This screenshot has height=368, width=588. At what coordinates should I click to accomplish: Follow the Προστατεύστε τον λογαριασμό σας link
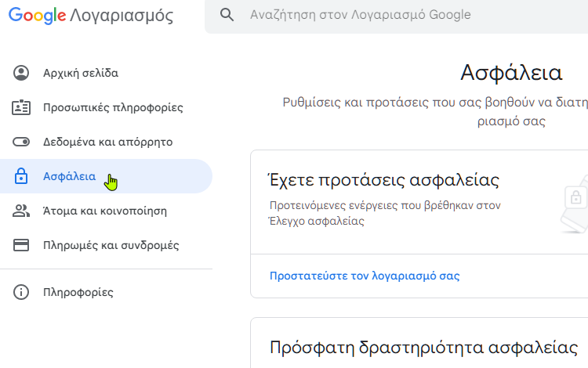pos(365,276)
